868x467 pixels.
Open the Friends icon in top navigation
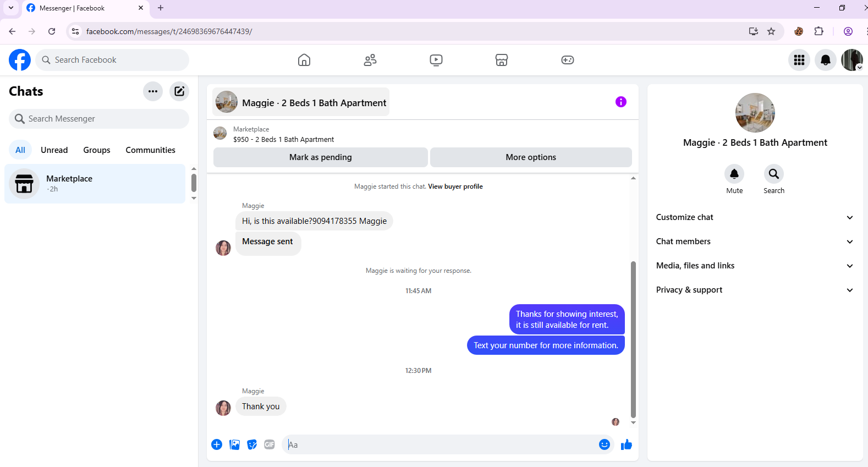(370, 60)
